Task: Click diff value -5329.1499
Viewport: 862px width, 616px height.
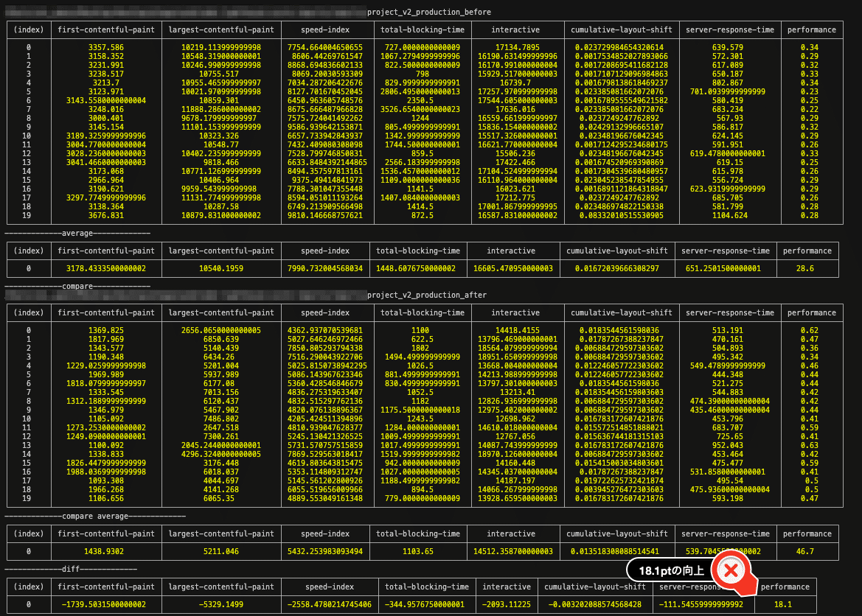Action: tap(221, 604)
